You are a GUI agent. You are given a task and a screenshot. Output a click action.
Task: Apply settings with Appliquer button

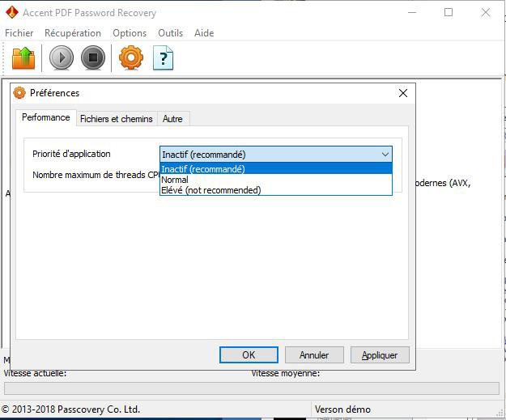click(380, 355)
